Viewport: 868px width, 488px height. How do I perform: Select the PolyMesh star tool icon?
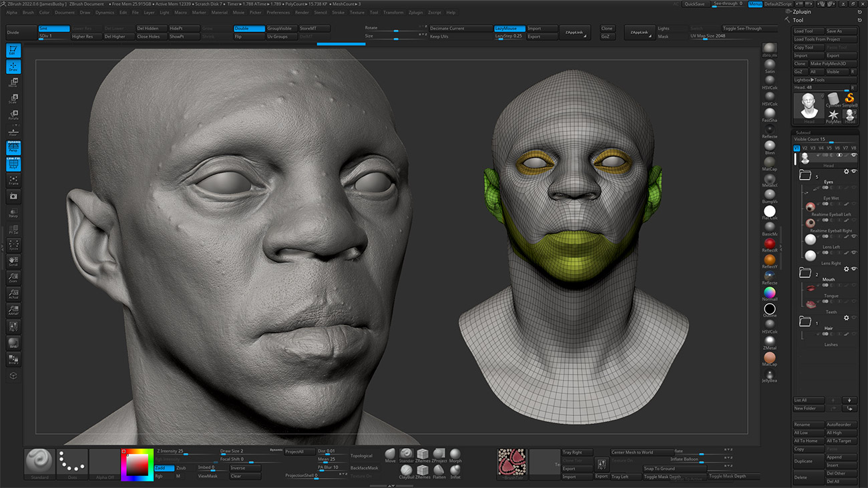click(833, 115)
